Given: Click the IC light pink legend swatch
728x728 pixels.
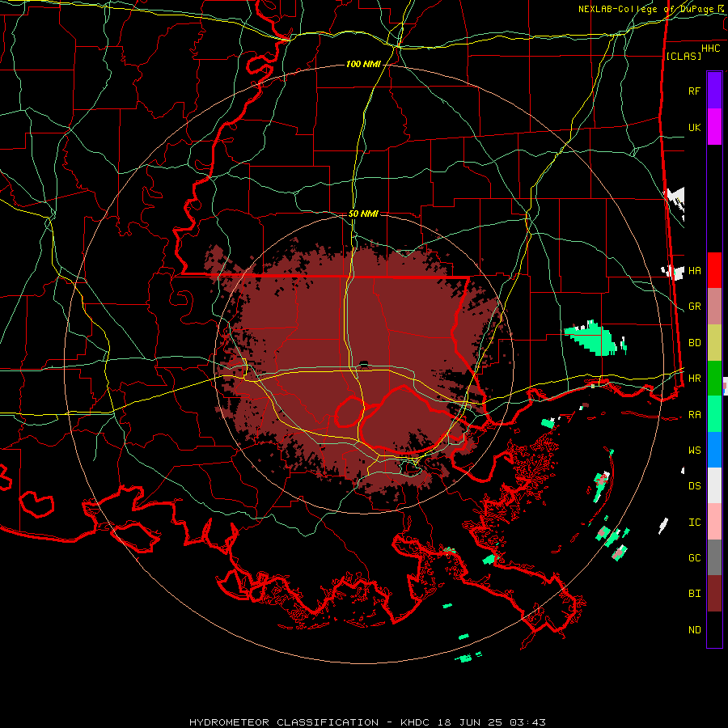Looking at the screenshot, I should pos(714,522).
